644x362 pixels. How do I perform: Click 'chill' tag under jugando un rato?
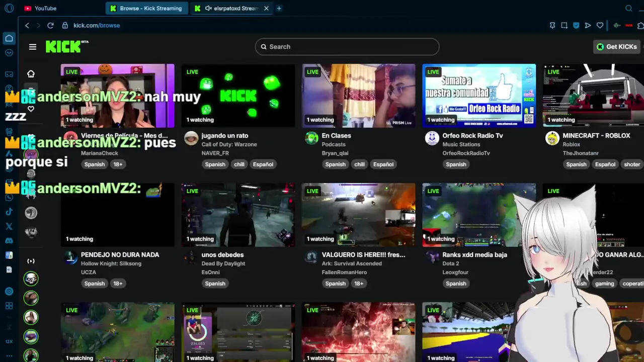(239, 164)
